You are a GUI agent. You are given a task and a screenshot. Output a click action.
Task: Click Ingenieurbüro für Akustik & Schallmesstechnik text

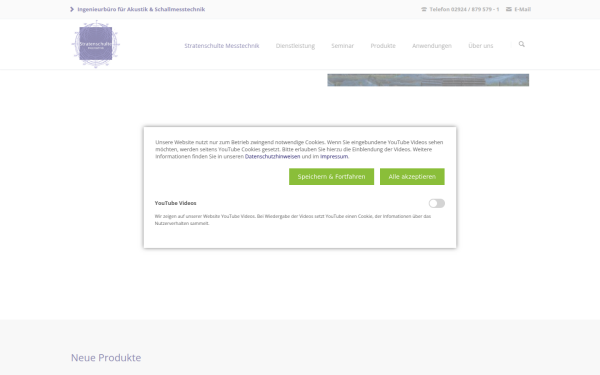click(141, 9)
